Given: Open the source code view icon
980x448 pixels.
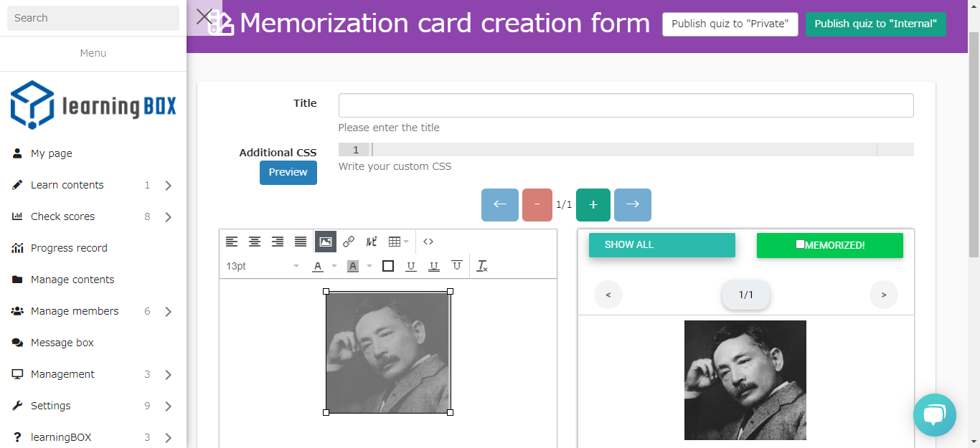Looking at the screenshot, I should click(428, 242).
